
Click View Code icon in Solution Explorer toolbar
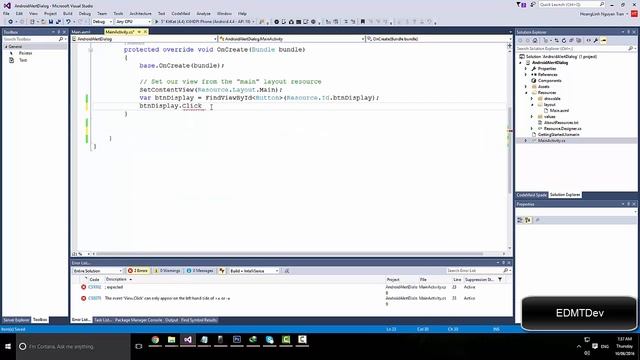(589, 40)
